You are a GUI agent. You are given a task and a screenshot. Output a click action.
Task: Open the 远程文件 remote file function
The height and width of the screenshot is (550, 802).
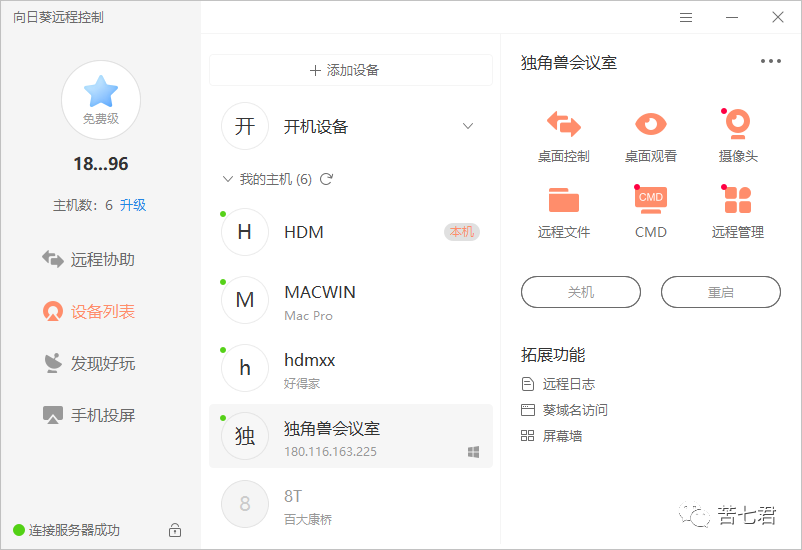pyautogui.click(x=564, y=213)
